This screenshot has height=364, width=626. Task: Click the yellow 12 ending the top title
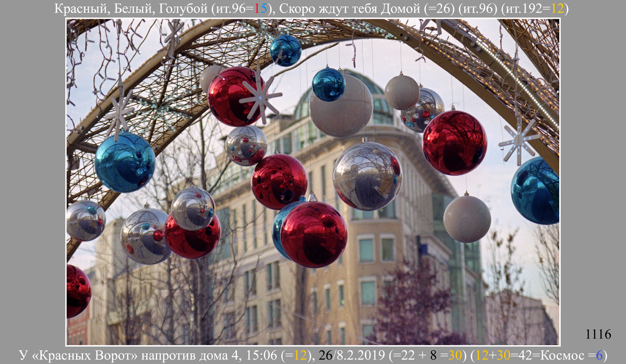(559, 9)
